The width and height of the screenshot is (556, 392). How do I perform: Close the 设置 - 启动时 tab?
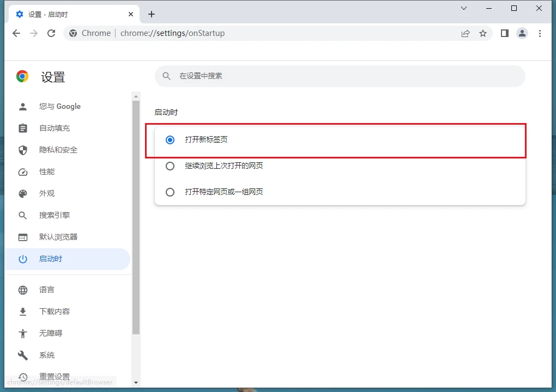(x=131, y=14)
